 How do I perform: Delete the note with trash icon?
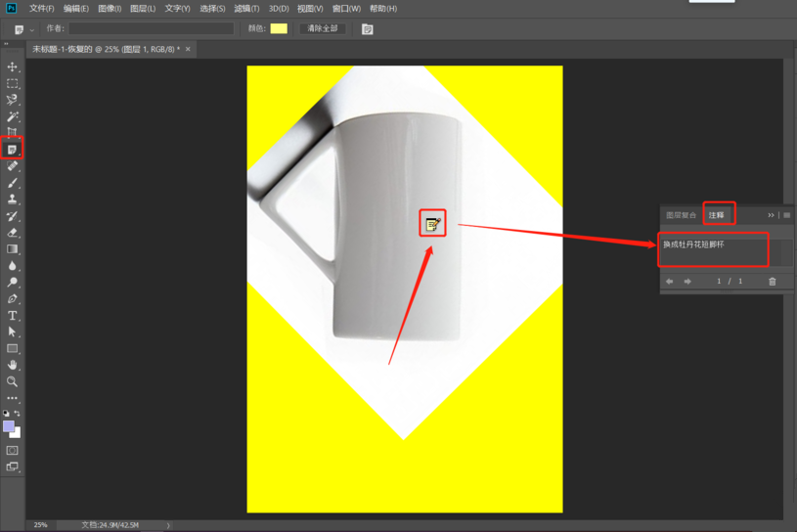coord(772,282)
